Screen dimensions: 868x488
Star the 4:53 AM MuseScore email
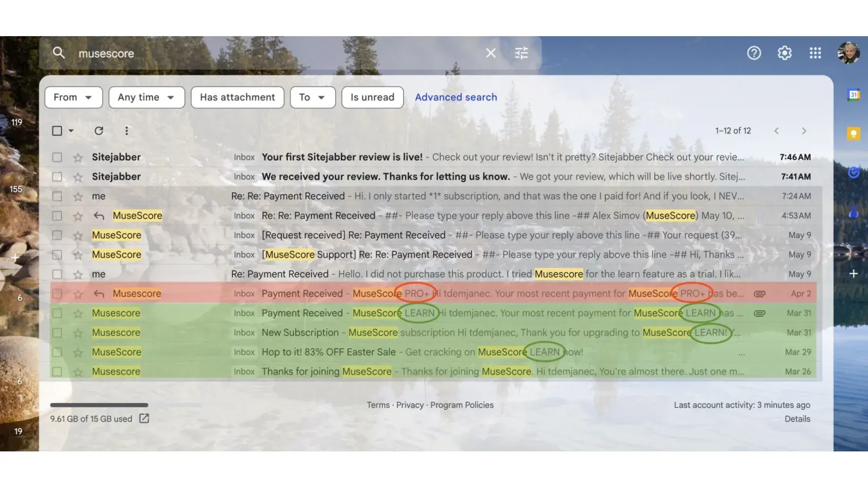[x=78, y=216]
